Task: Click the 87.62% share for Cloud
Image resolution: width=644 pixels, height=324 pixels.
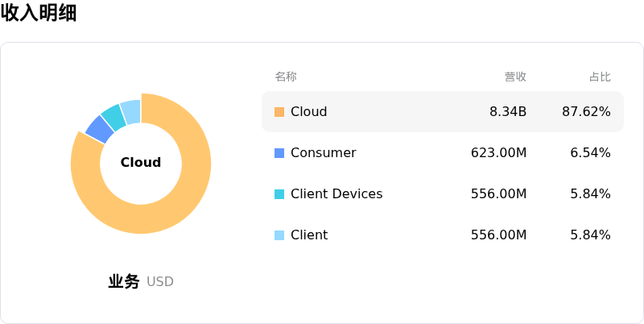Action: coord(586,112)
